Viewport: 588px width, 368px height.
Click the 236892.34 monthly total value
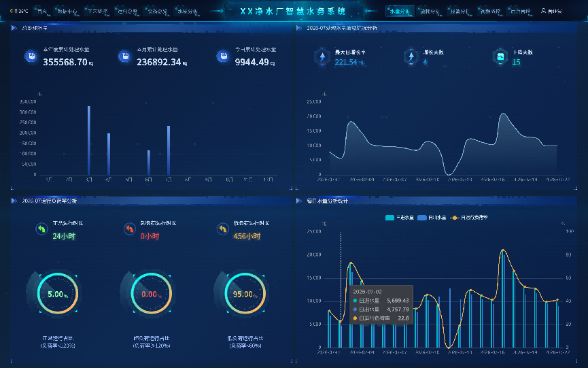[159, 63]
